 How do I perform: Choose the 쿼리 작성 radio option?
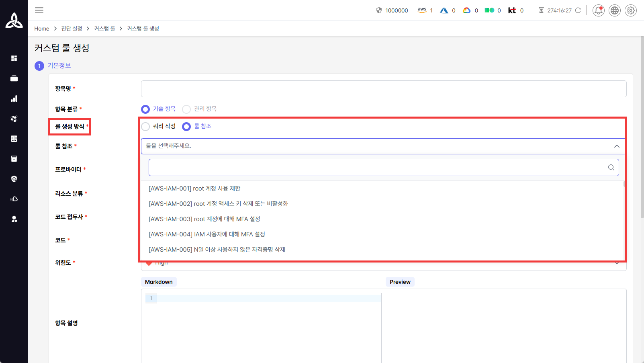(x=145, y=127)
